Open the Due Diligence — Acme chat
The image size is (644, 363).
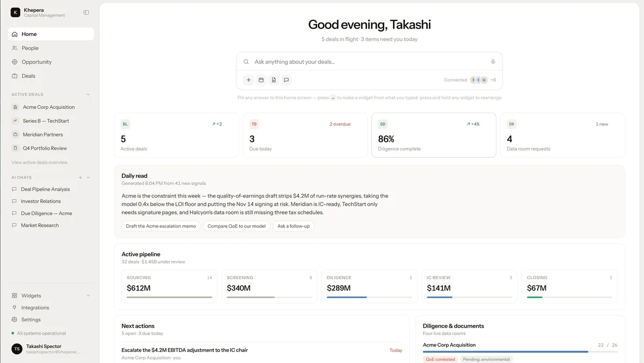coord(51,214)
